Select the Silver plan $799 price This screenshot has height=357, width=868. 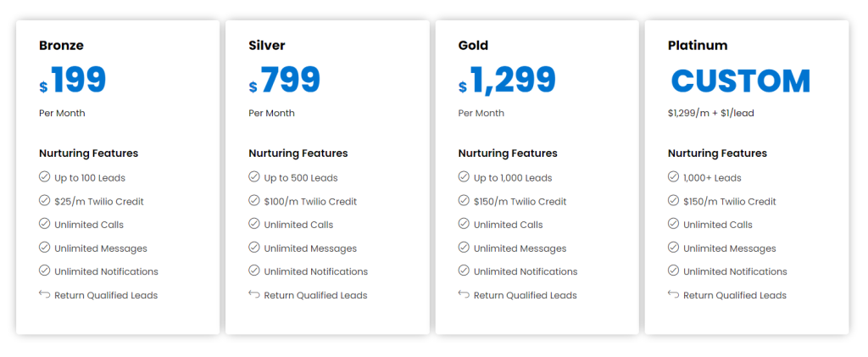point(285,81)
